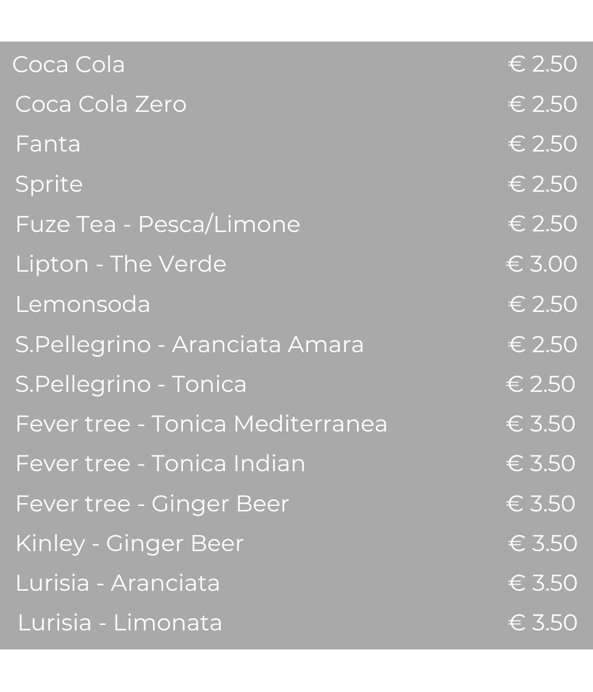This screenshot has height=692, width=593.
Task: Choose Fanta from the drinks list
Action: pos(48,144)
